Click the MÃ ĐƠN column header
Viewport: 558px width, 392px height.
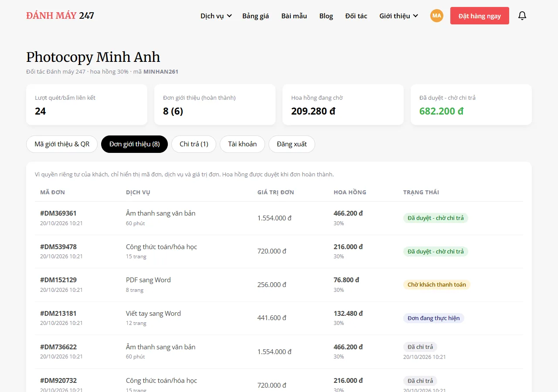pos(53,192)
